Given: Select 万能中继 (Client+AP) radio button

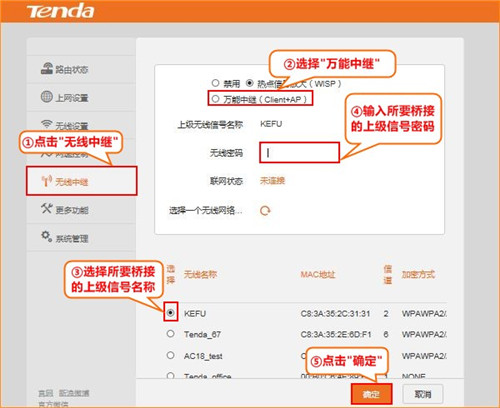Looking at the screenshot, I should click(215, 99).
